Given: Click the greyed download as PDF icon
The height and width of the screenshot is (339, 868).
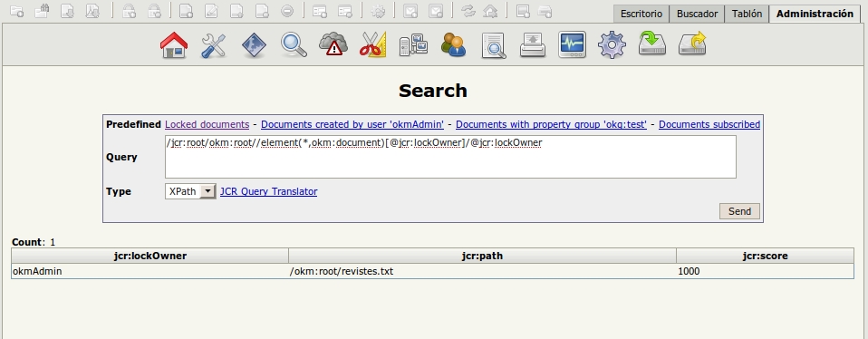Looking at the screenshot, I should (x=93, y=11).
